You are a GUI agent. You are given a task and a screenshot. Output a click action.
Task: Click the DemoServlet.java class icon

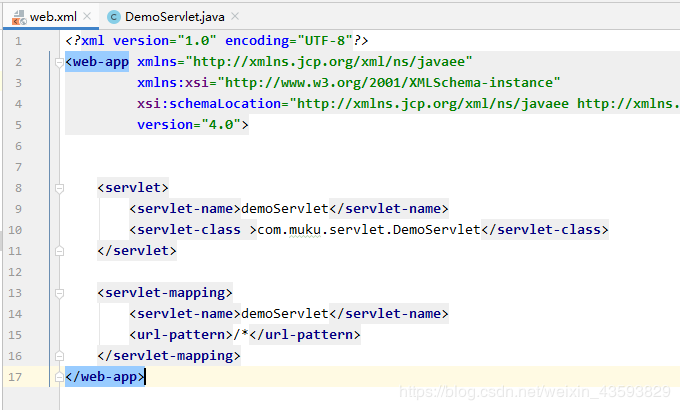click(114, 17)
